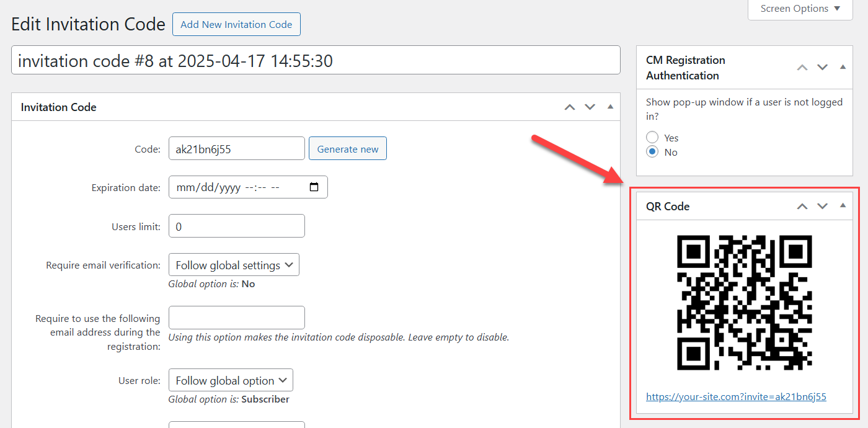
Task: Move QR Code panel up arrow
Action: point(802,206)
